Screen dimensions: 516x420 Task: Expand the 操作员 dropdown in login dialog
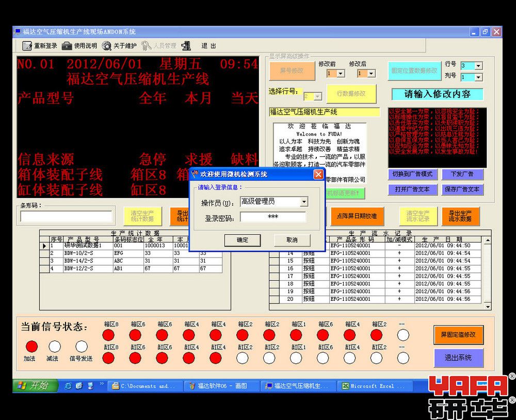tap(304, 202)
